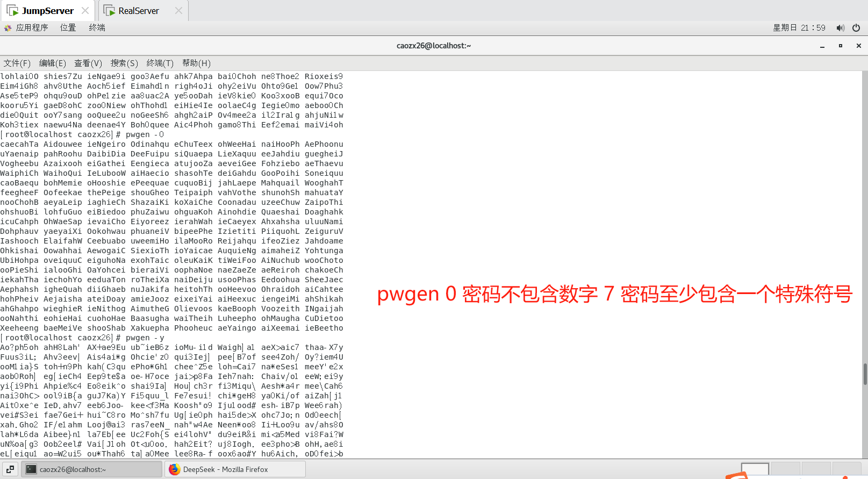Open the 应用程序 applications menu
Image resolution: width=868 pixels, height=479 pixels.
(x=32, y=27)
